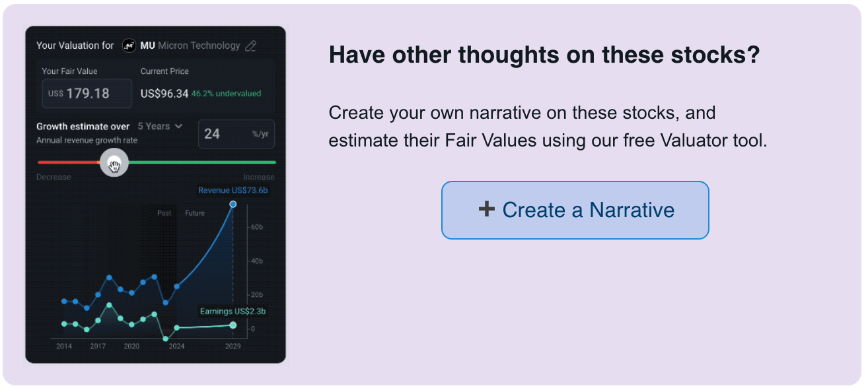Click the 2029 x-axis year label
This screenshot has height=392, width=868.
(x=233, y=346)
